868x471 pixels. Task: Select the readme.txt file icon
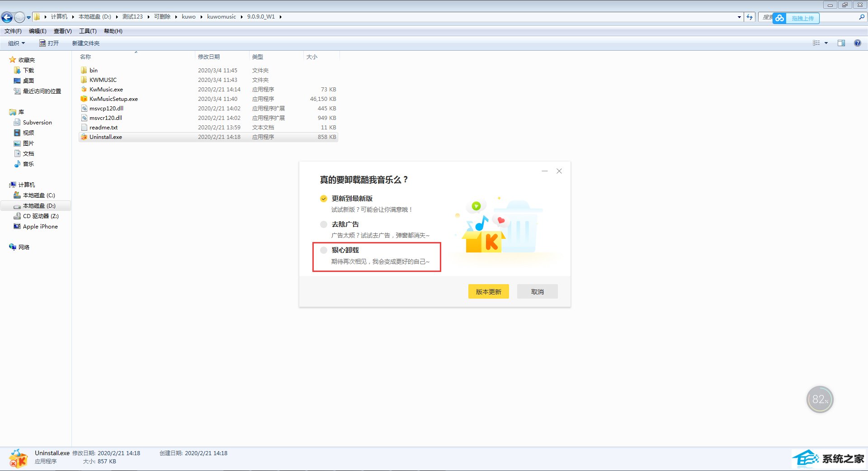84,127
